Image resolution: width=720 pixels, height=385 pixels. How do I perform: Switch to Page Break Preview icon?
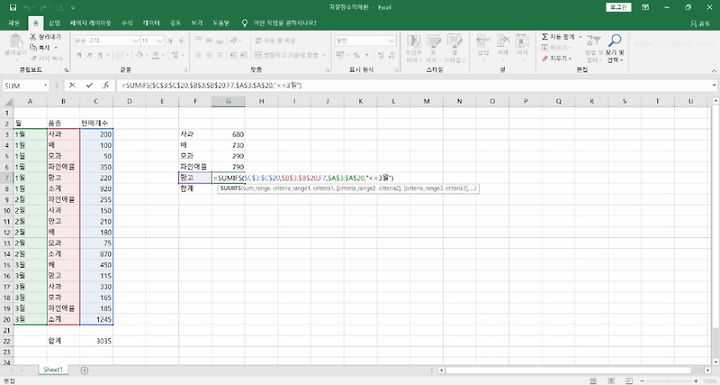pos(629,381)
